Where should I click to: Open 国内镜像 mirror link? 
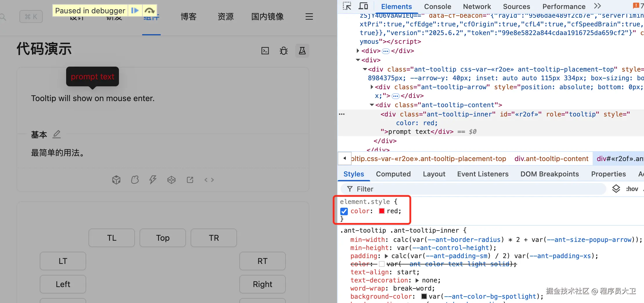tap(267, 17)
